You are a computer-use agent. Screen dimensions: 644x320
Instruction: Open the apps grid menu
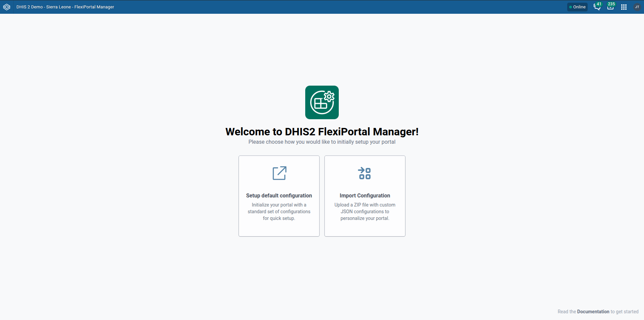coord(624,7)
